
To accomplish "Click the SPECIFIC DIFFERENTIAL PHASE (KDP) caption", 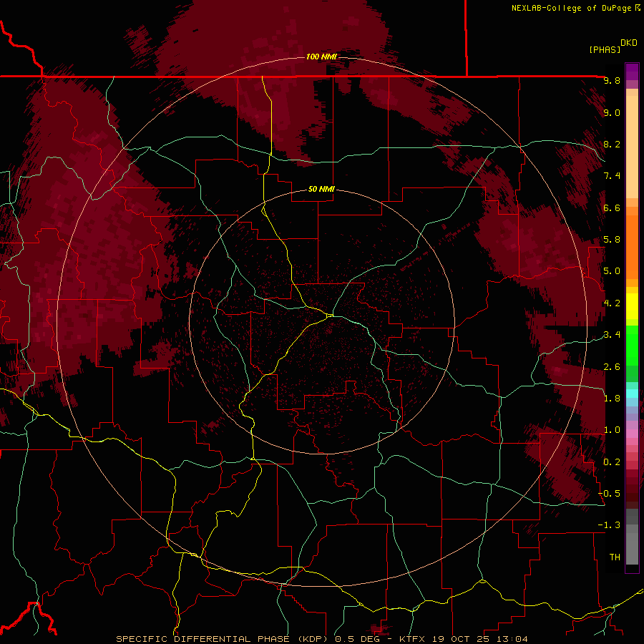I will (x=223, y=639).
